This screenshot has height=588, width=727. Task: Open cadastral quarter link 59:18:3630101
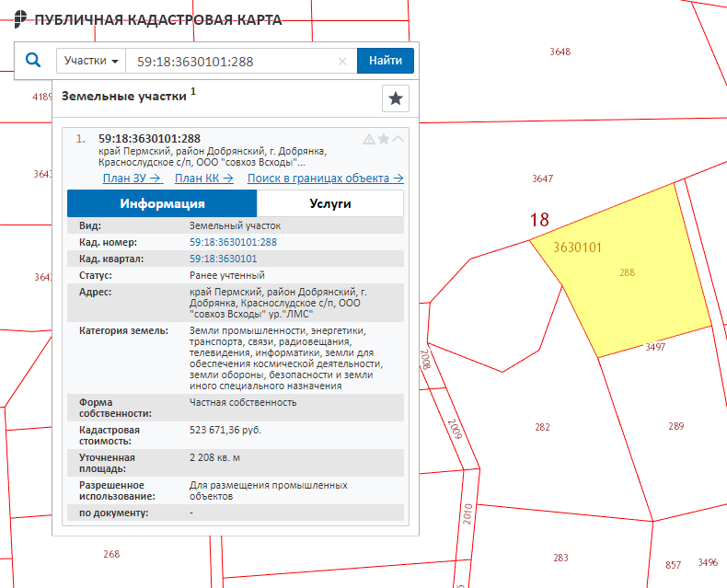click(x=223, y=259)
